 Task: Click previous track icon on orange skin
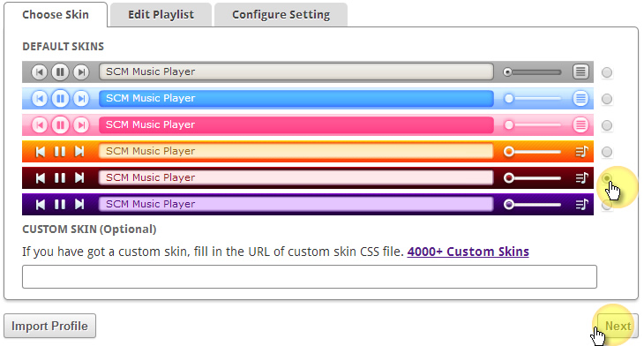coord(41,152)
